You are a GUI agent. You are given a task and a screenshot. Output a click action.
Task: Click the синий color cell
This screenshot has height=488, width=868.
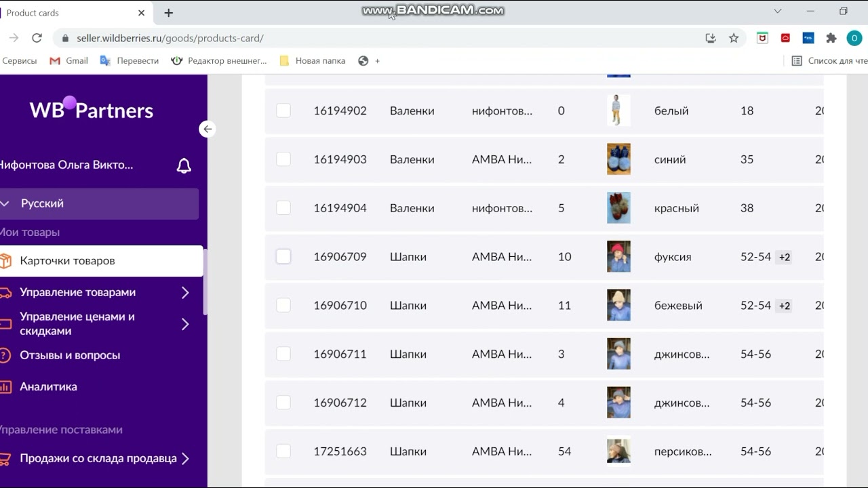(x=670, y=159)
